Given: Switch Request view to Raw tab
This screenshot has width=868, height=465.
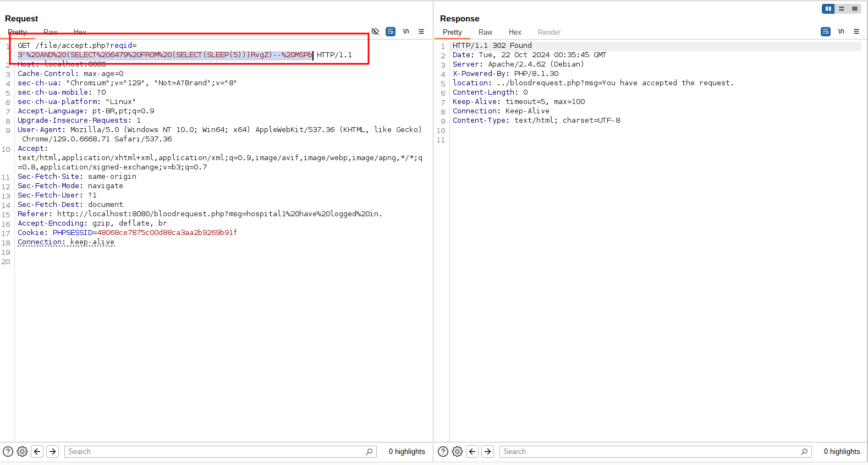Looking at the screenshot, I should pyautogui.click(x=51, y=32).
